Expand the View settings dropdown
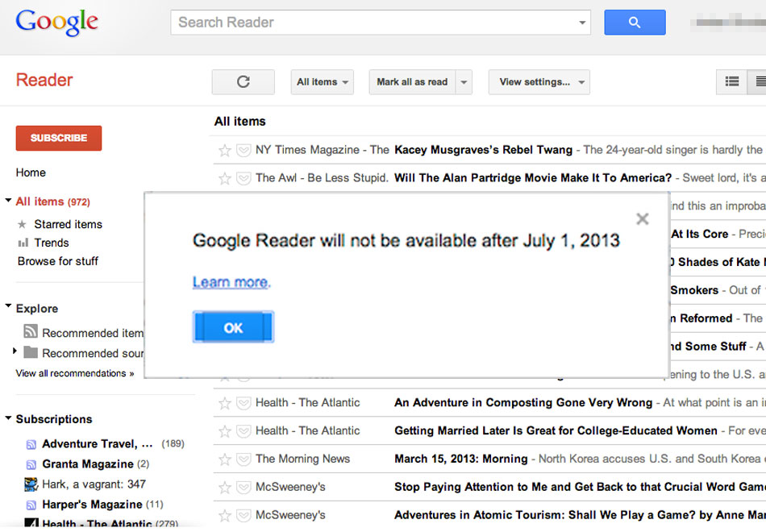 coord(539,81)
